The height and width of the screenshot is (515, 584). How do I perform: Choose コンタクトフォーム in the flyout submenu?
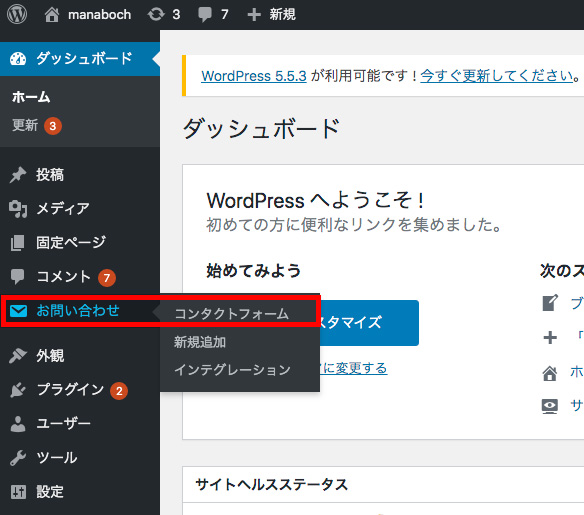pyautogui.click(x=232, y=314)
